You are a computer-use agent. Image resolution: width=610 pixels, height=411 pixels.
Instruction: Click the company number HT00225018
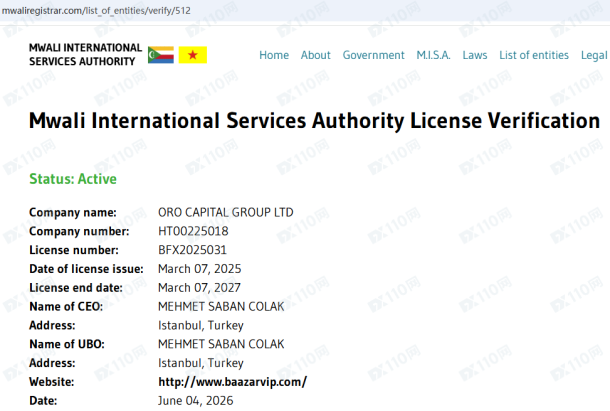point(193,231)
